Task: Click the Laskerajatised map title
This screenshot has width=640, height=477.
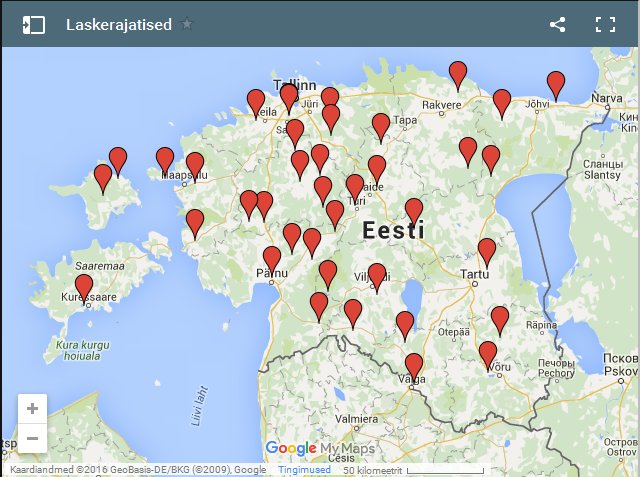Action: click(x=118, y=24)
